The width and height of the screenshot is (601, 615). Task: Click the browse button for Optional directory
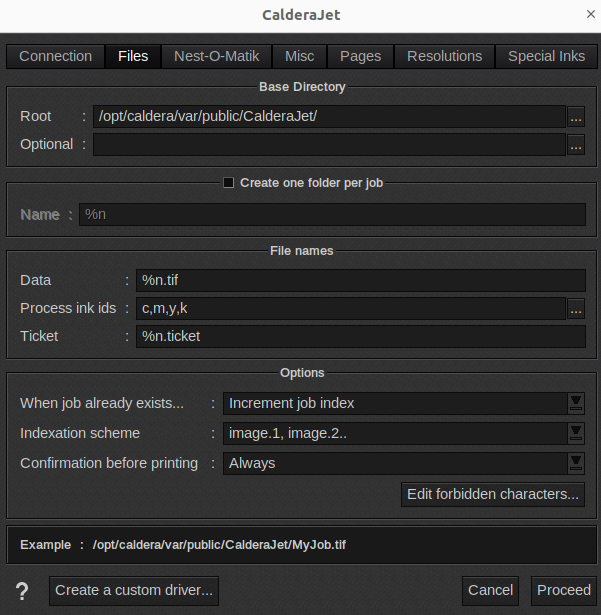(x=576, y=145)
